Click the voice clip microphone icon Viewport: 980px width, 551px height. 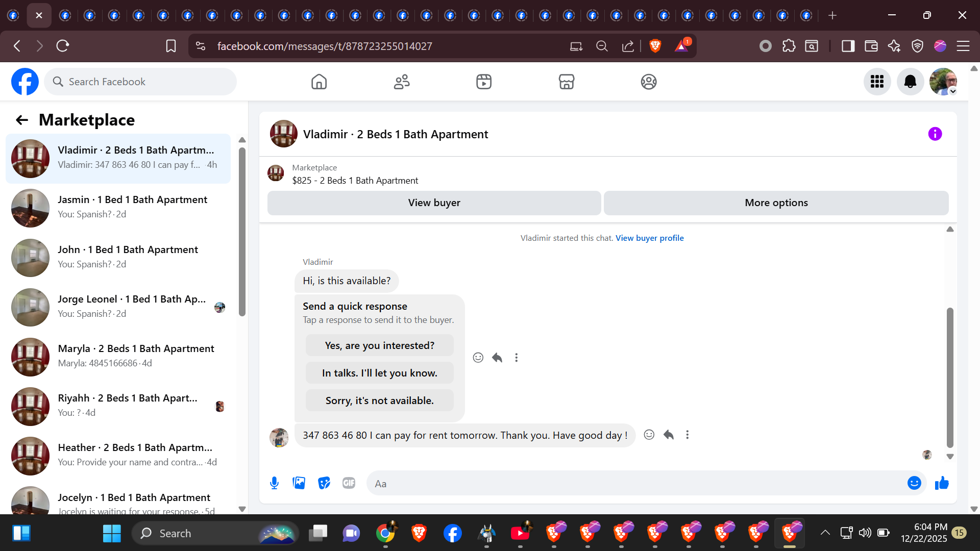coord(274,483)
